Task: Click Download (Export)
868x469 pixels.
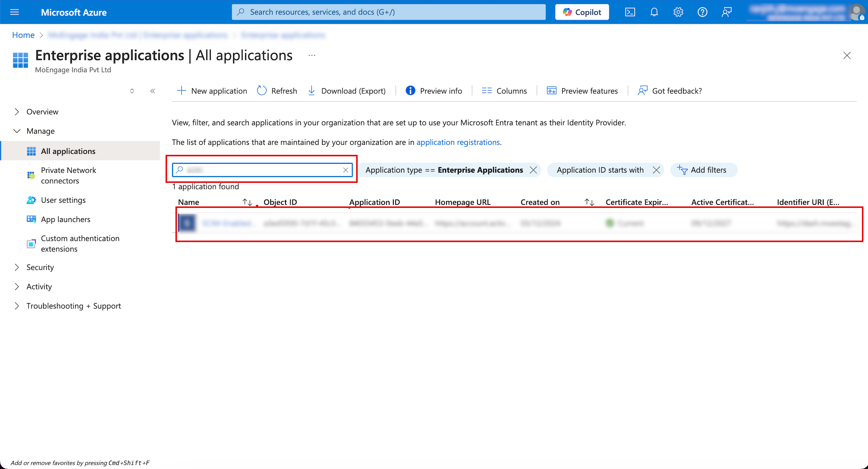Action: (346, 91)
